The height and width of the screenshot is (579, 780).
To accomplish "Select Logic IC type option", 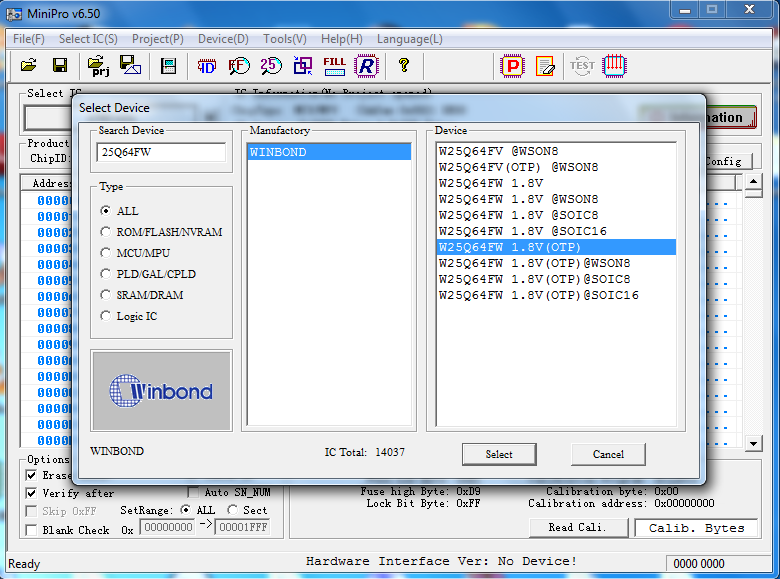I will coord(105,316).
